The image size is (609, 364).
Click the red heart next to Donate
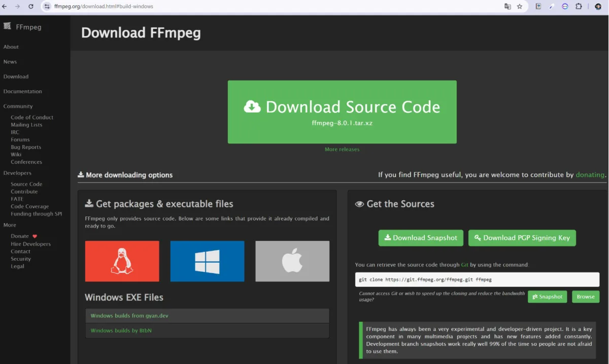click(x=35, y=236)
